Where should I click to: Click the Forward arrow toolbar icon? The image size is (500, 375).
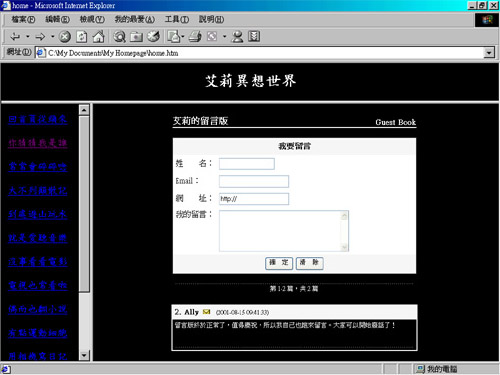tap(40, 36)
